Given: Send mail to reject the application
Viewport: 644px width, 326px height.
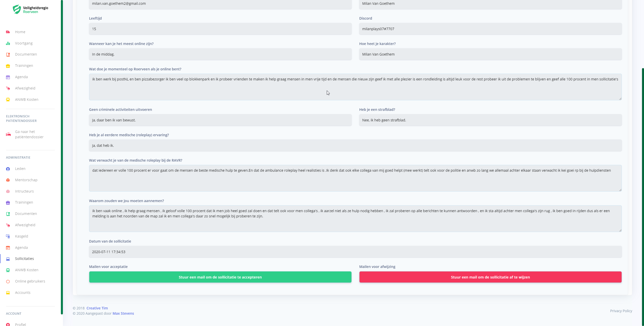Looking at the screenshot, I should tap(490, 277).
